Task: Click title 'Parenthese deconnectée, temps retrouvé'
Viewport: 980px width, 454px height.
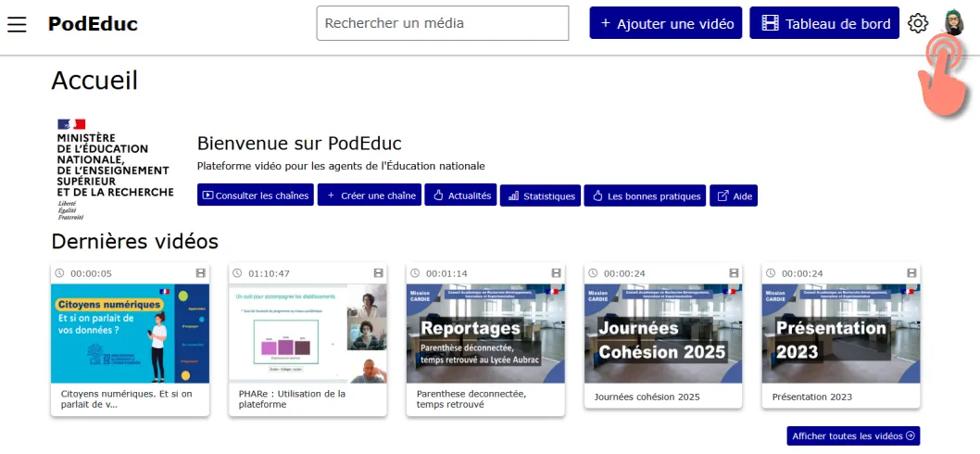Action: 471,399
